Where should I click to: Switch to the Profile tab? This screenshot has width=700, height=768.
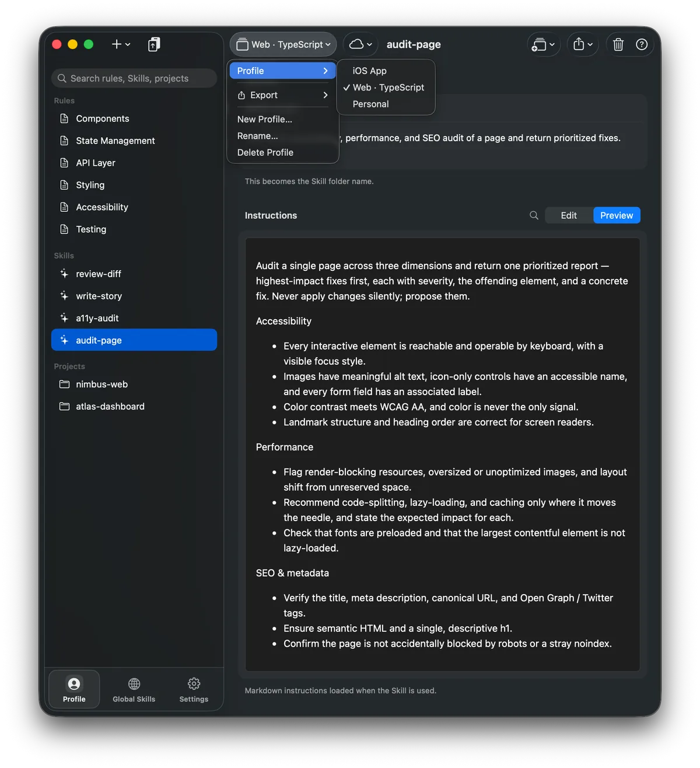point(74,690)
